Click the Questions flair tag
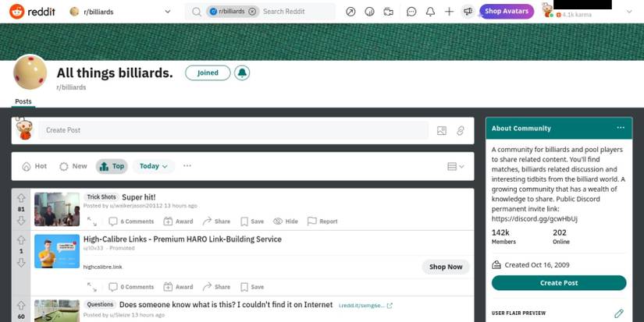 (x=100, y=305)
